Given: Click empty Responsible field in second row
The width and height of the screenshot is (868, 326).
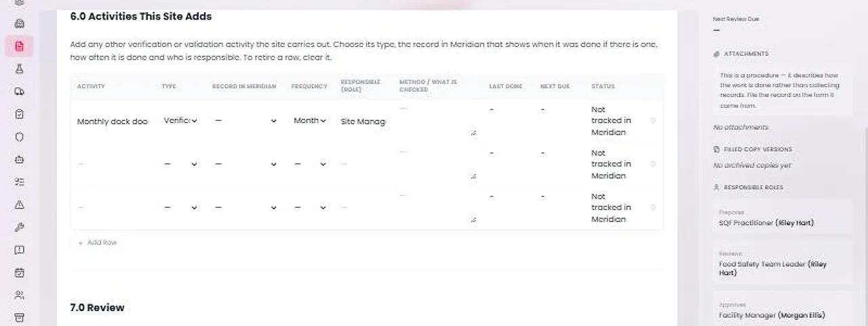Looking at the screenshot, I should pos(363,164).
